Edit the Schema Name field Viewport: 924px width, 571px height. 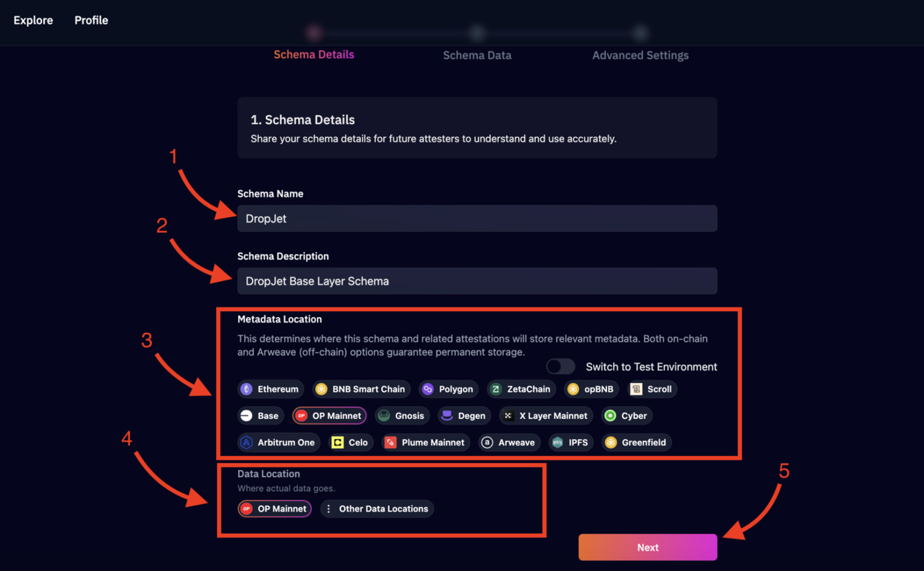(477, 218)
